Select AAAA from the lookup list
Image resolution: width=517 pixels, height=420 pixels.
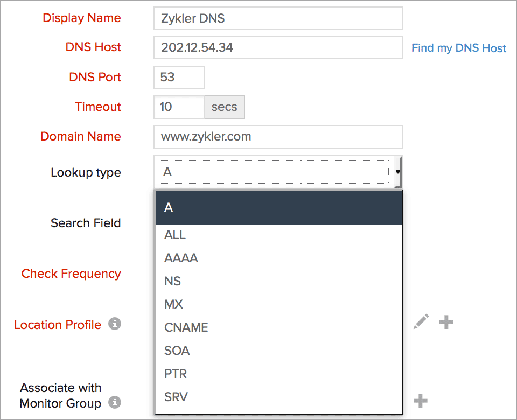click(x=181, y=258)
